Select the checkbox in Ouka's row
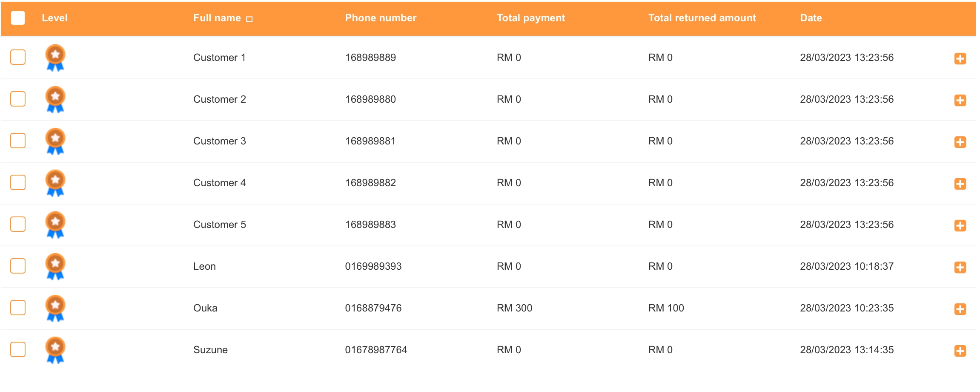The width and height of the screenshot is (980, 392). coord(18,308)
